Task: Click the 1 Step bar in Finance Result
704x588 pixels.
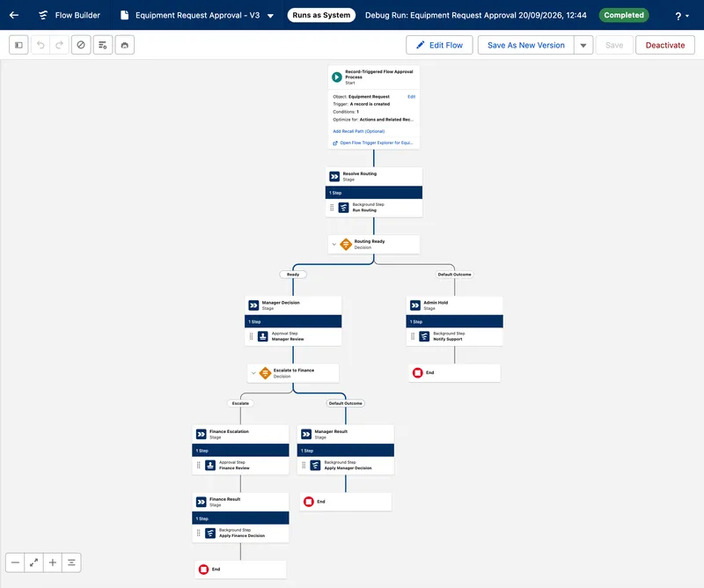Action: 240,518
